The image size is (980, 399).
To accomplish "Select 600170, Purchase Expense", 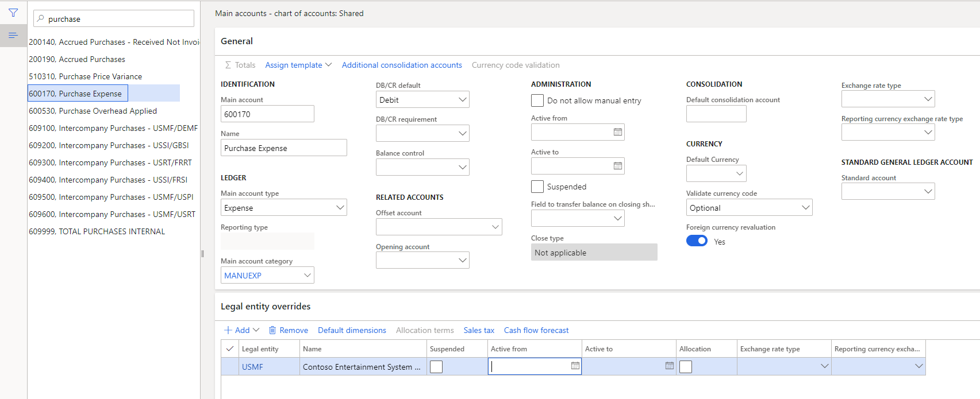I will [x=78, y=93].
